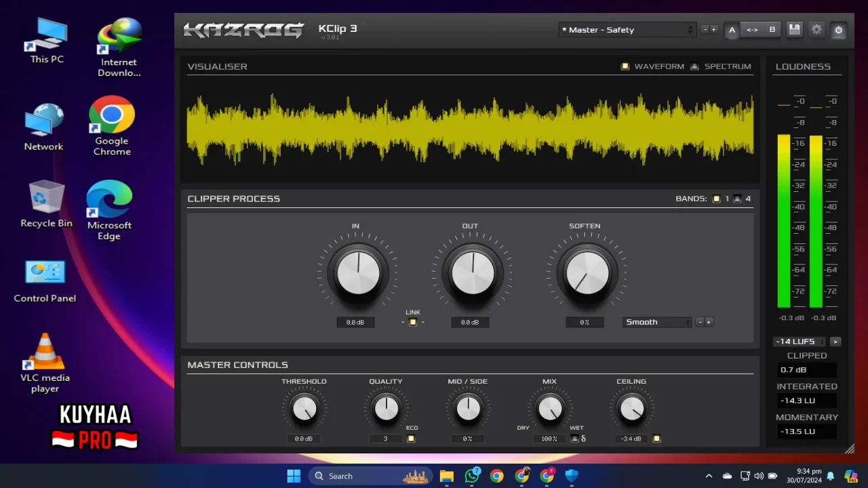The width and height of the screenshot is (868, 488).
Task: Select the A comparison state
Action: tap(732, 30)
